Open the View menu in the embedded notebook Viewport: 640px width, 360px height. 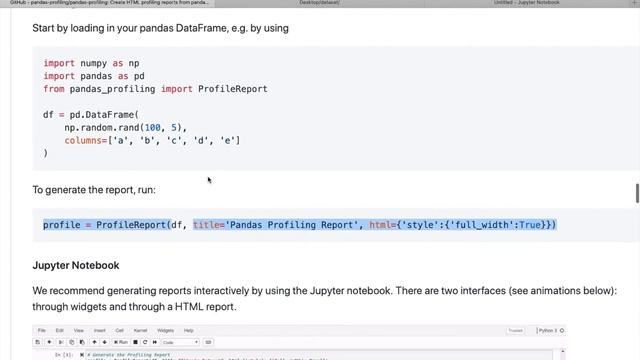[79, 330]
